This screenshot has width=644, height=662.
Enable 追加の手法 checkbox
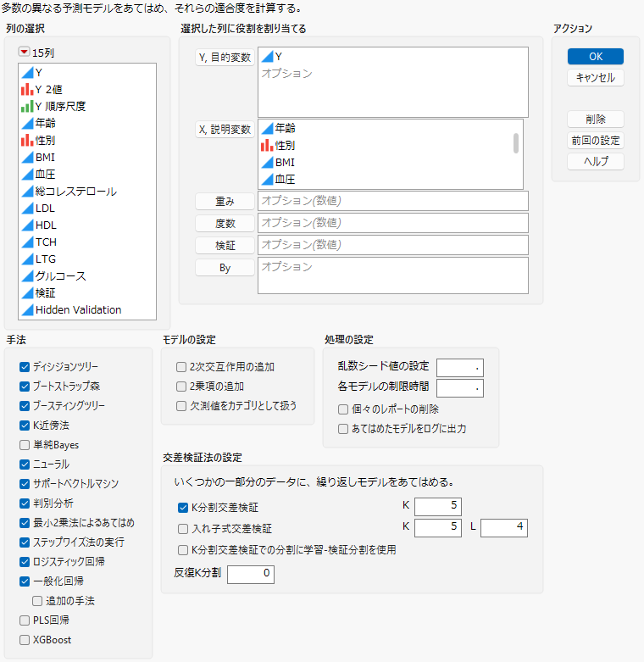click(37, 601)
